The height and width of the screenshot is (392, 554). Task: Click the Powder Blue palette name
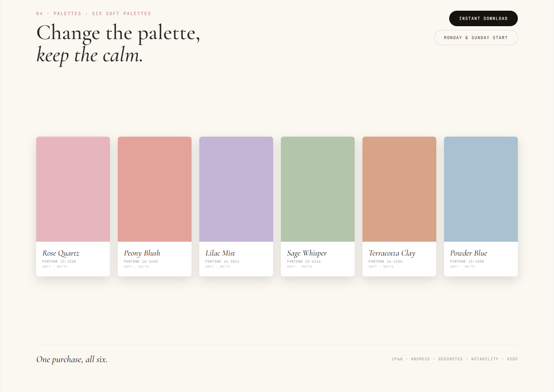point(469,253)
